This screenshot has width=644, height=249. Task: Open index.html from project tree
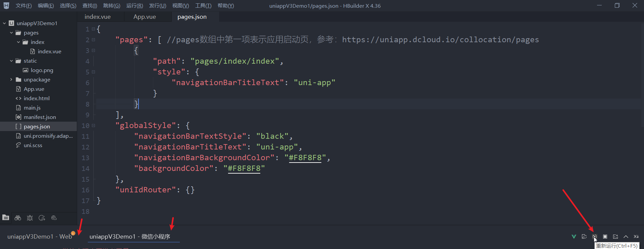[x=37, y=98]
